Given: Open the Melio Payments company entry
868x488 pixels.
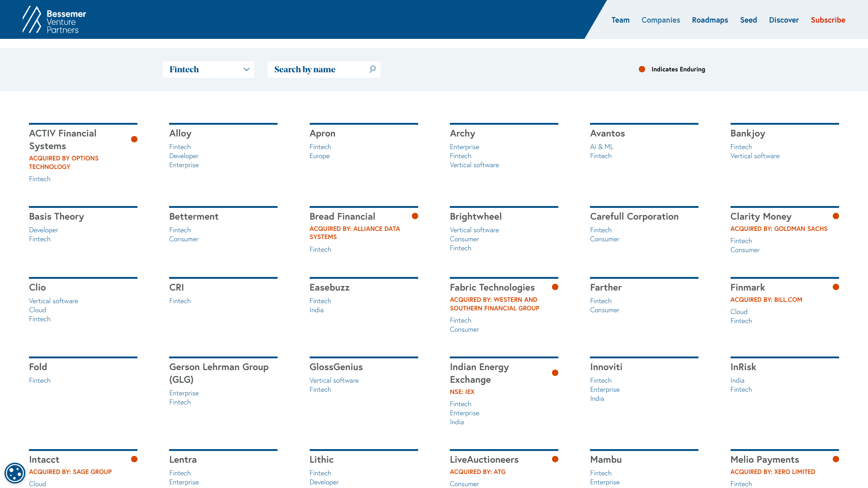Looking at the screenshot, I should click(764, 460).
